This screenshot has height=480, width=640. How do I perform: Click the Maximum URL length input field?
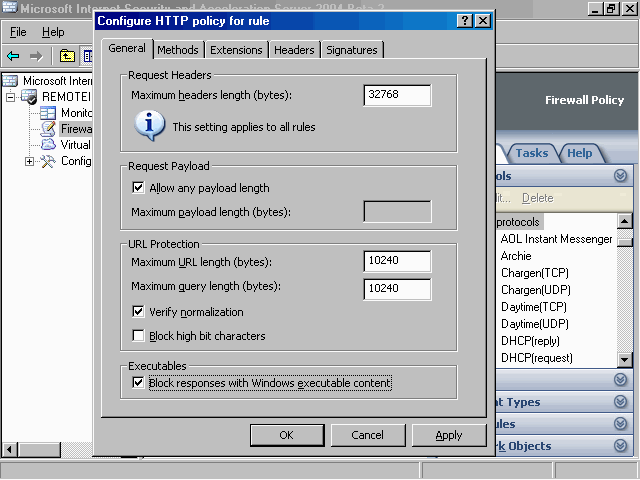pos(397,262)
